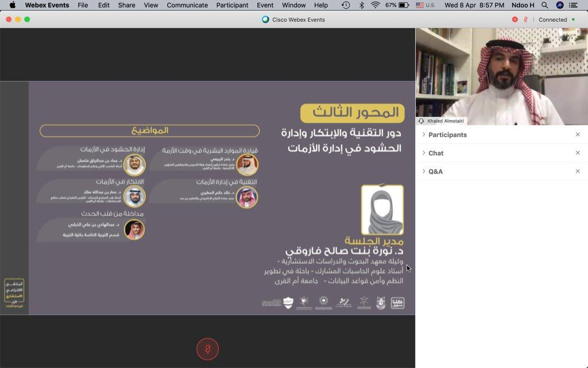Click speaker photo for التقنية في إدارة الأزمات
This screenshot has height=368, width=588.
coord(247,197)
